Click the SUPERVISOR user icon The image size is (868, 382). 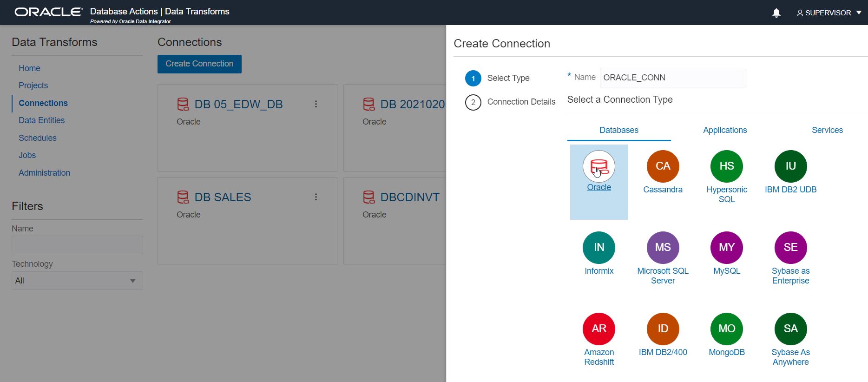tap(800, 13)
